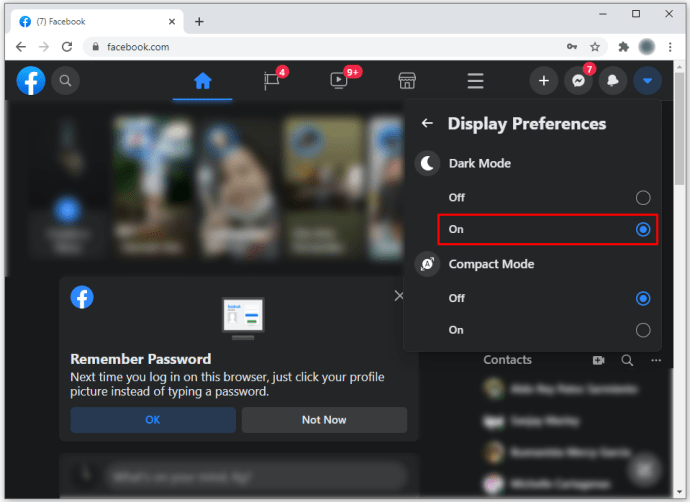
Task: Open the hamburger menu tab
Action: (x=475, y=81)
